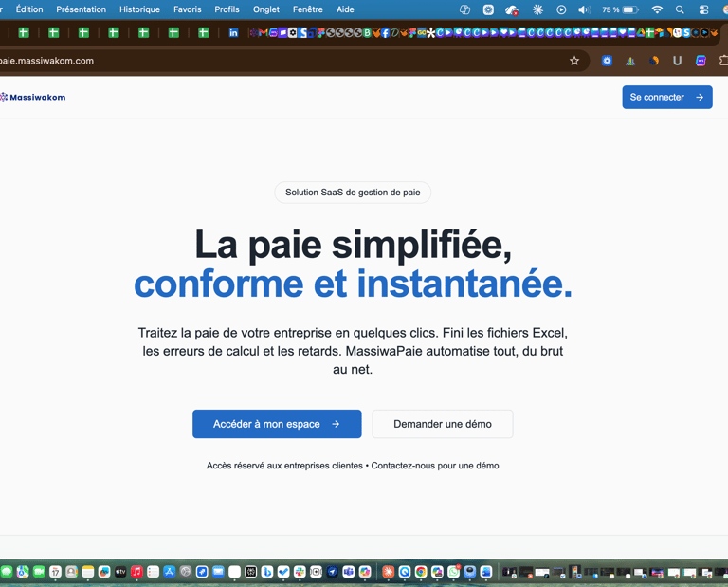This screenshot has width=728, height=587.
Task: Click the Se connecter button
Action: (x=667, y=97)
